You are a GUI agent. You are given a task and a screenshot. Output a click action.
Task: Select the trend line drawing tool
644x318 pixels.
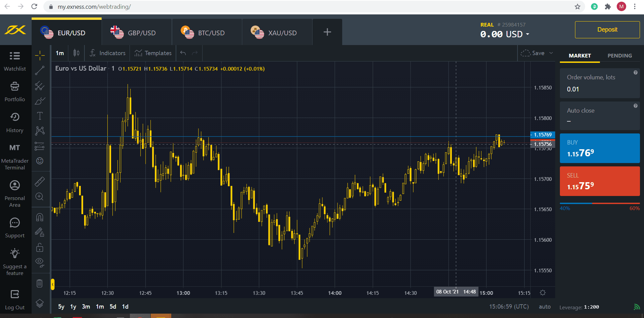coord(40,70)
